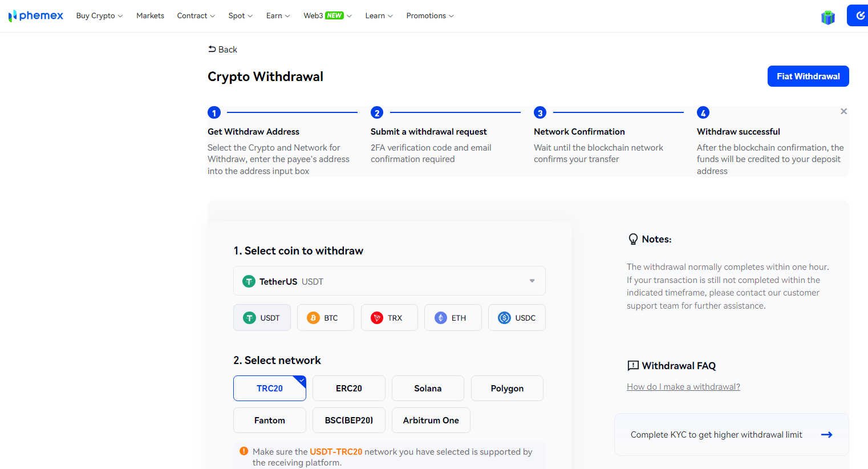Click step 3 circle Network Confirmation

pos(540,112)
